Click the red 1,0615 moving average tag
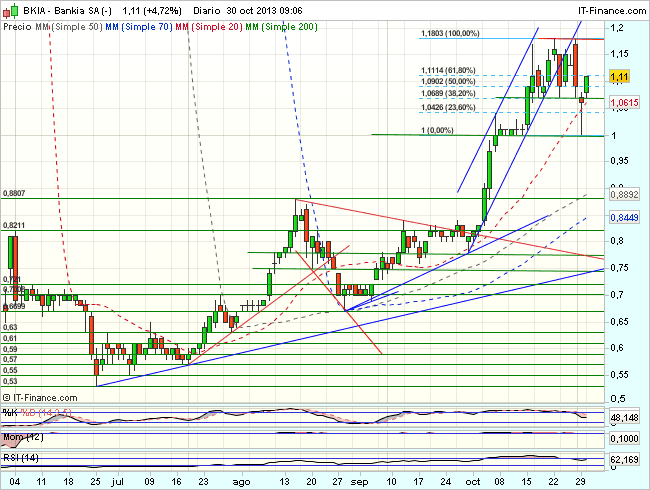 click(x=625, y=102)
